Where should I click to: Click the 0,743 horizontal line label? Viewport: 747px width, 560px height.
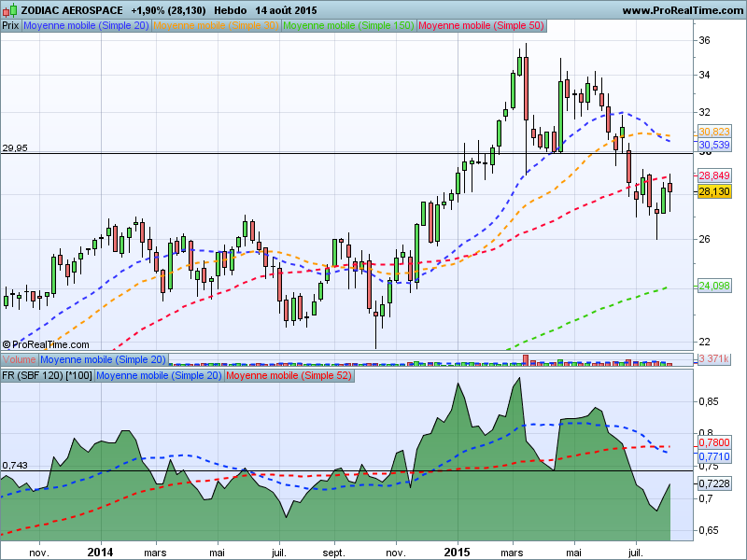coord(15,465)
